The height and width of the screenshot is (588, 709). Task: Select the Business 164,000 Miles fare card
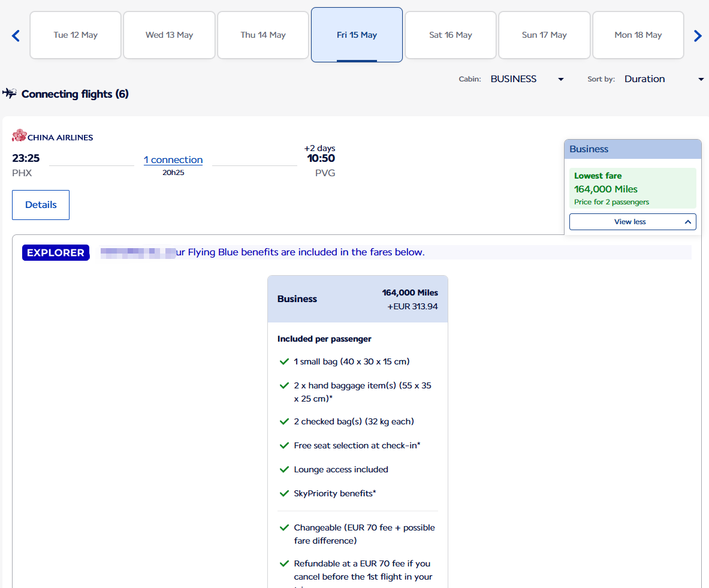click(x=357, y=299)
